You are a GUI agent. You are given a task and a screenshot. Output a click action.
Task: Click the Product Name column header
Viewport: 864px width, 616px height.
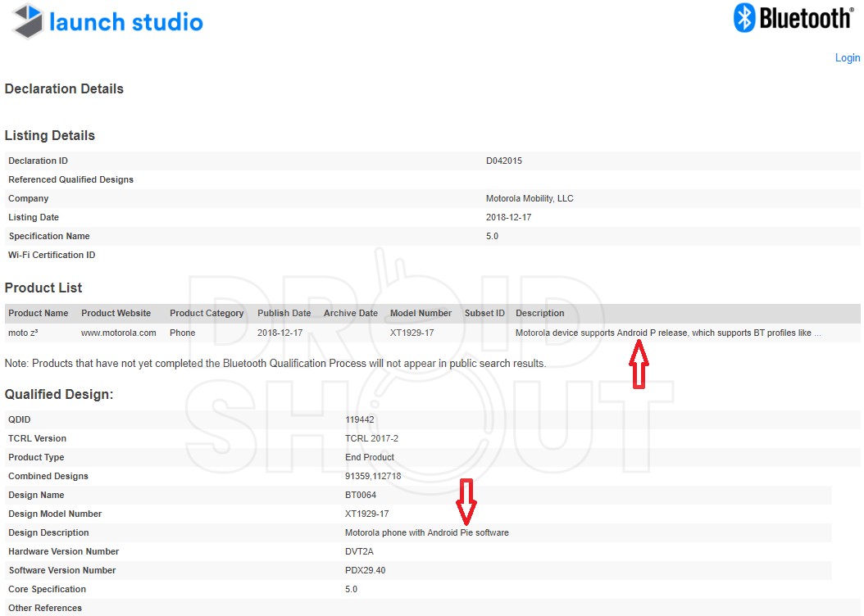coord(38,313)
